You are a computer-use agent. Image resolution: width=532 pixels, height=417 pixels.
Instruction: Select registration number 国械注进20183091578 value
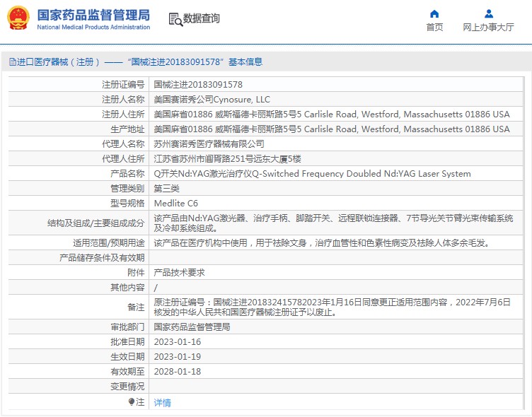198,84
